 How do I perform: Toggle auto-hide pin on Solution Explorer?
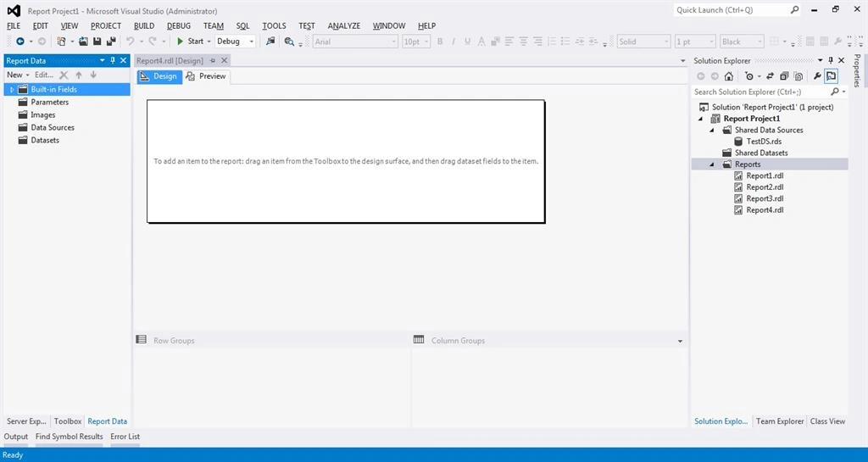pyautogui.click(x=831, y=60)
